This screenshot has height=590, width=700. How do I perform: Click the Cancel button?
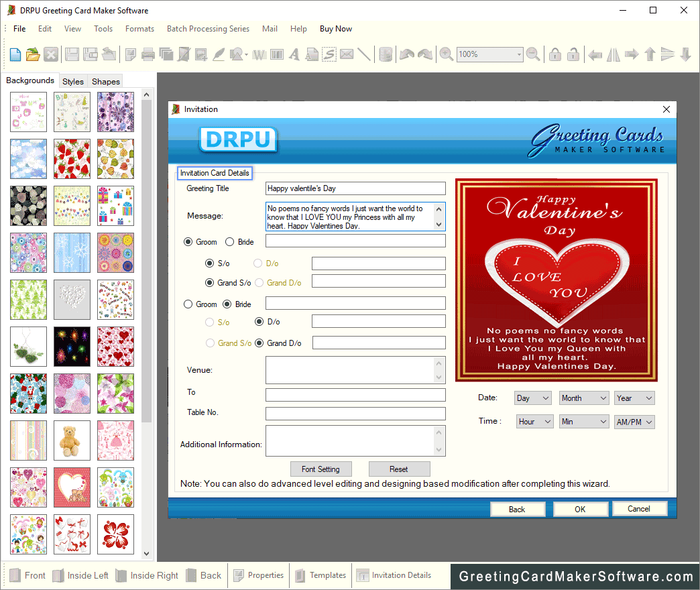click(x=639, y=509)
